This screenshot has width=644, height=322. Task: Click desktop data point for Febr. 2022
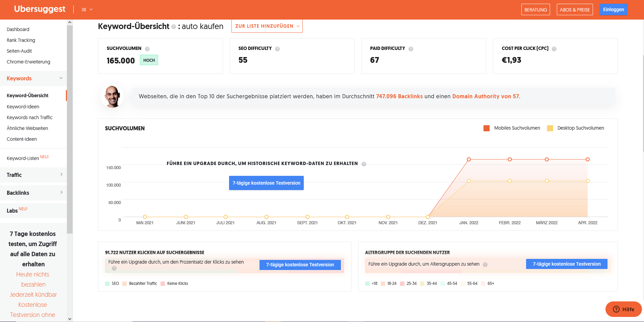(510, 181)
